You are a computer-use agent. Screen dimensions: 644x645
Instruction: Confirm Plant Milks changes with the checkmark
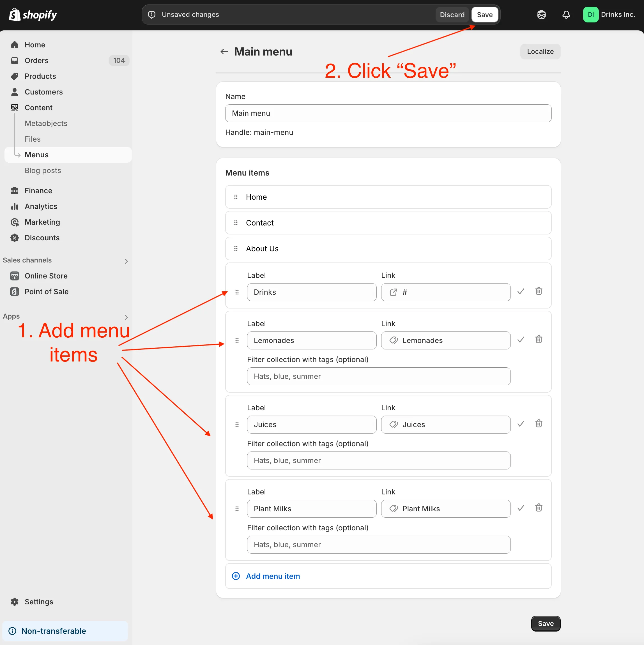click(x=521, y=508)
